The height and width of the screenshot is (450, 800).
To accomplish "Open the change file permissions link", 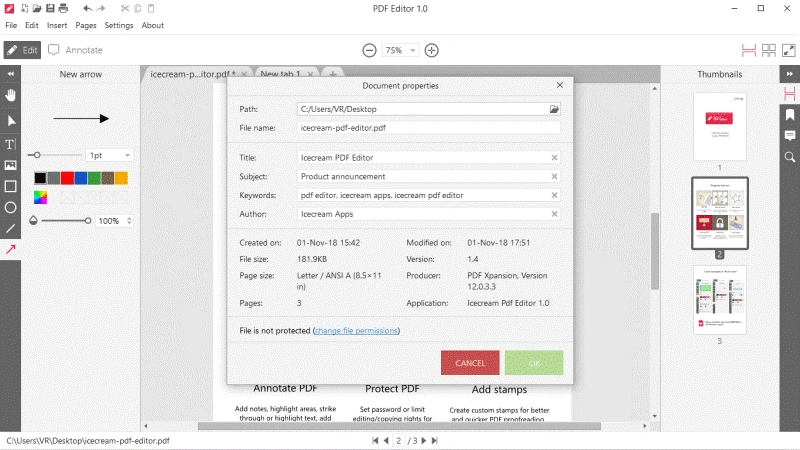I will tap(356, 331).
